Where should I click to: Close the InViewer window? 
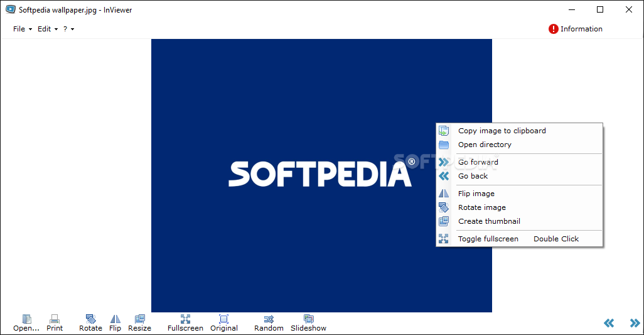[629, 9]
